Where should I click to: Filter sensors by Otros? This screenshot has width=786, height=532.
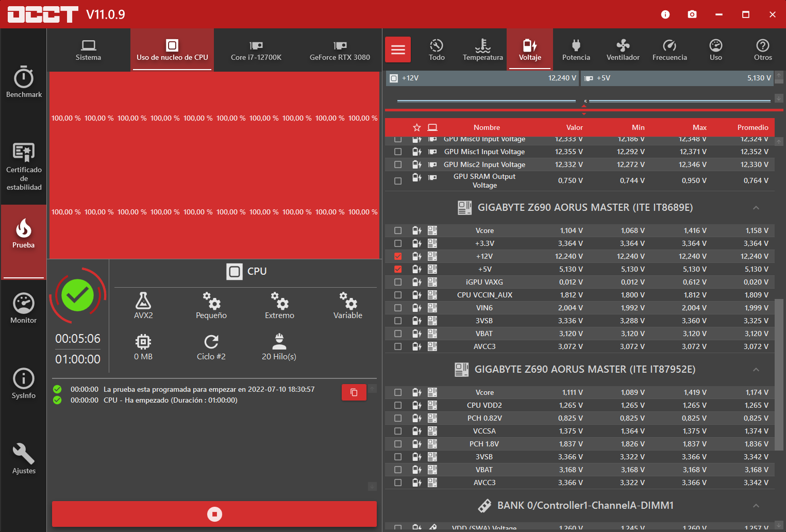[x=763, y=50]
